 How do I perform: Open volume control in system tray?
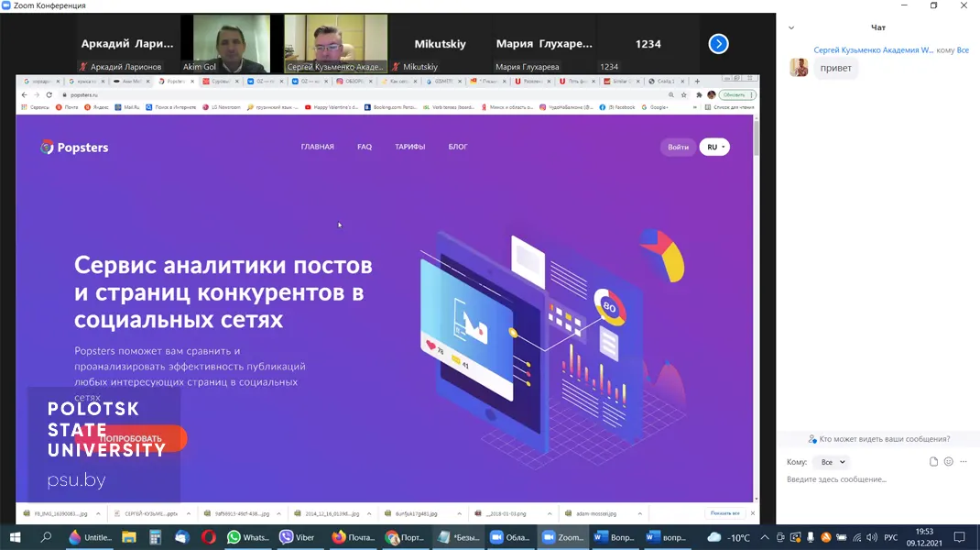click(x=872, y=537)
